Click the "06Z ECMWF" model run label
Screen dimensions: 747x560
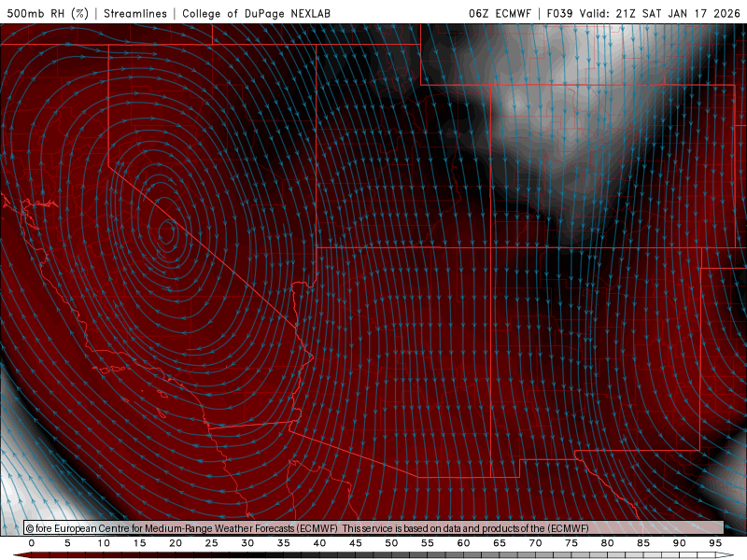[x=500, y=13]
